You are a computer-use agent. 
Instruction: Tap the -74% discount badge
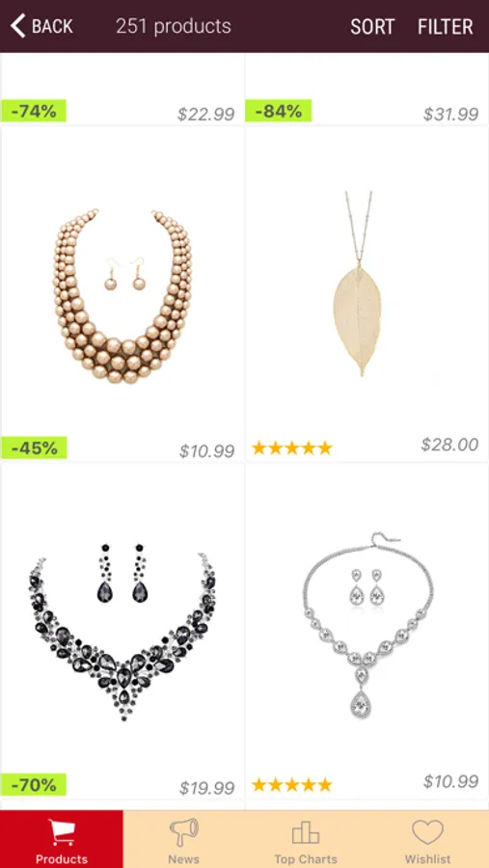pyautogui.click(x=34, y=111)
